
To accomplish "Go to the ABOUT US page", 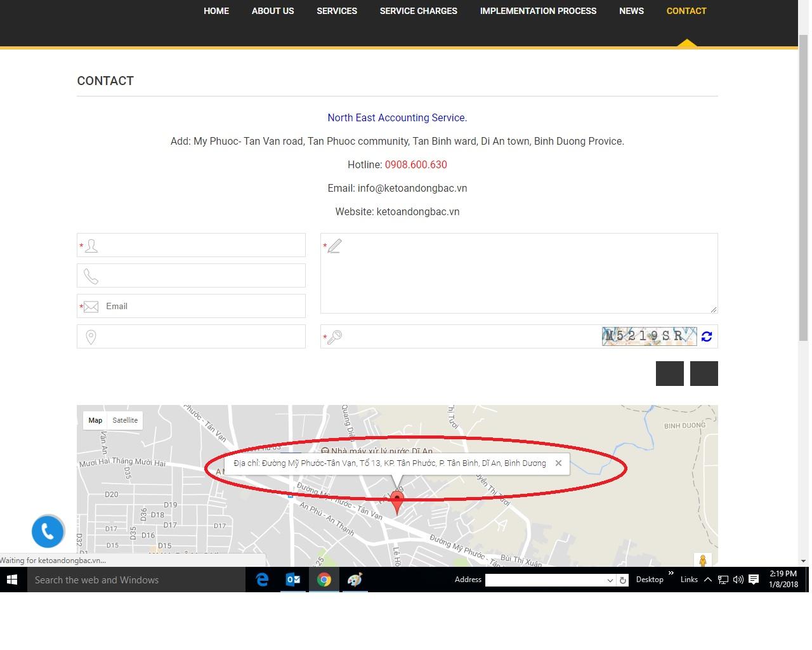I will pos(273,11).
